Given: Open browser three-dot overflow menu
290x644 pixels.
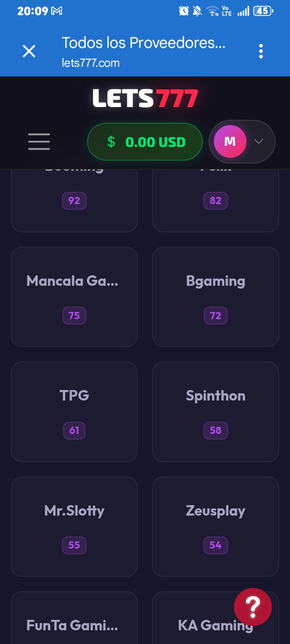Looking at the screenshot, I should click(261, 51).
